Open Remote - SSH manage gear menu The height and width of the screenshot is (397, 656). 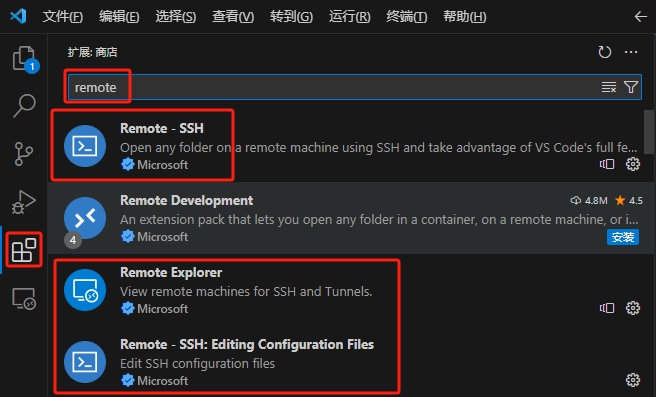click(633, 164)
